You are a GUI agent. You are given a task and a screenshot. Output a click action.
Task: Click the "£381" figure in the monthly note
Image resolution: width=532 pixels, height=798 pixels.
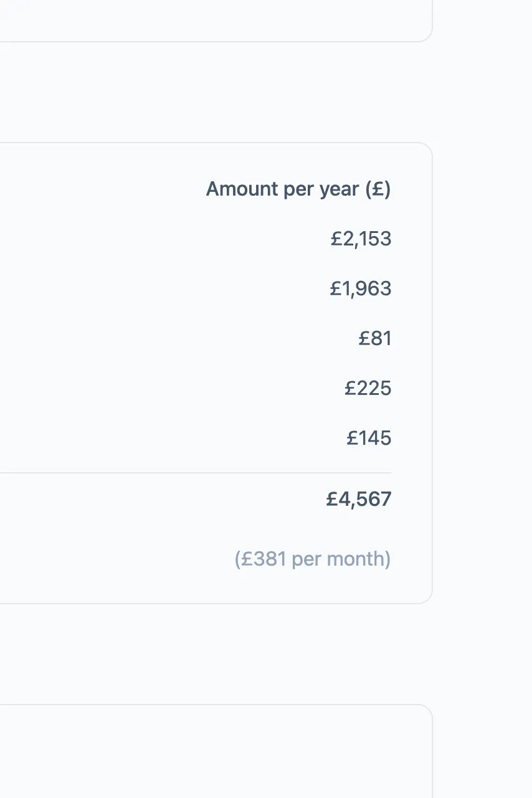tap(264, 559)
